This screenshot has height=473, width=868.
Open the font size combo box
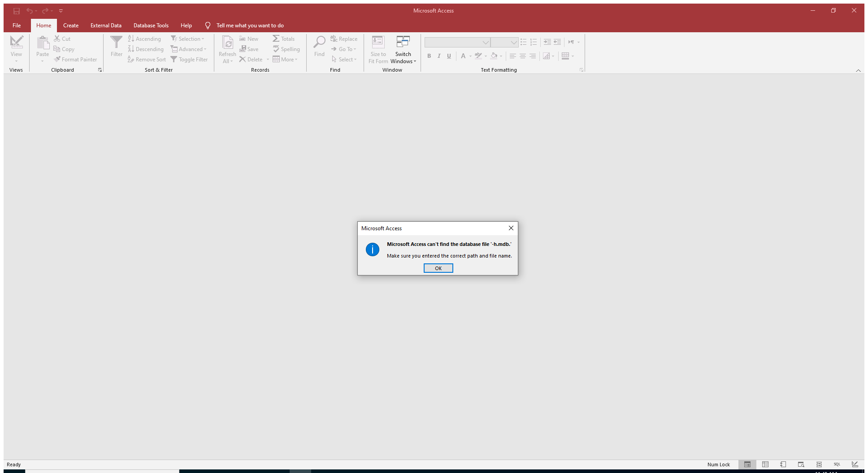505,42
